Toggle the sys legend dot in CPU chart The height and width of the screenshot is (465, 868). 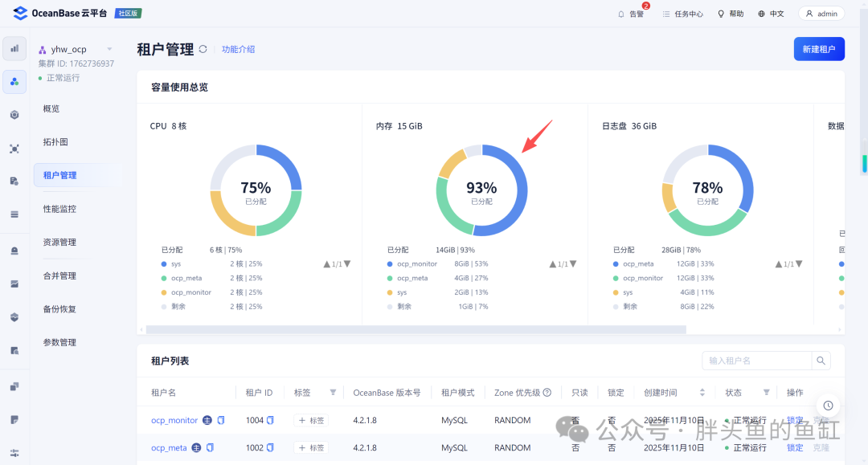(164, 263)
